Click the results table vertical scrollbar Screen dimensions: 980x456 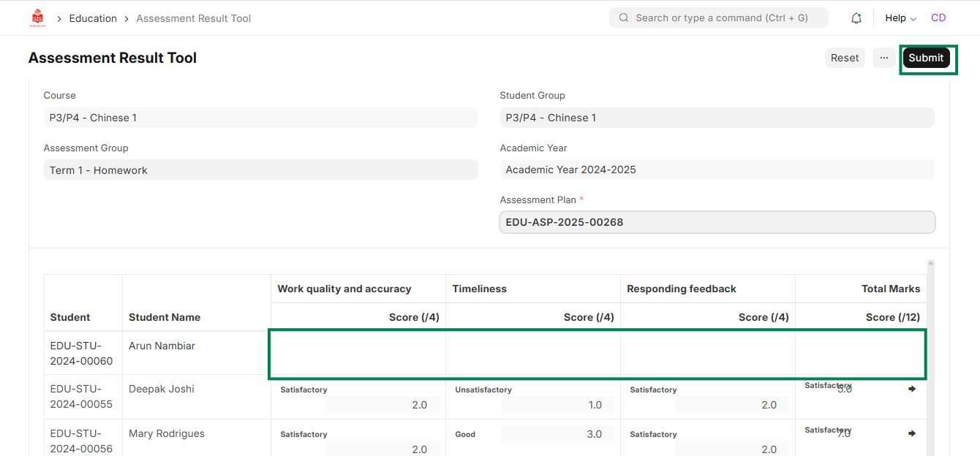[930, 351]
